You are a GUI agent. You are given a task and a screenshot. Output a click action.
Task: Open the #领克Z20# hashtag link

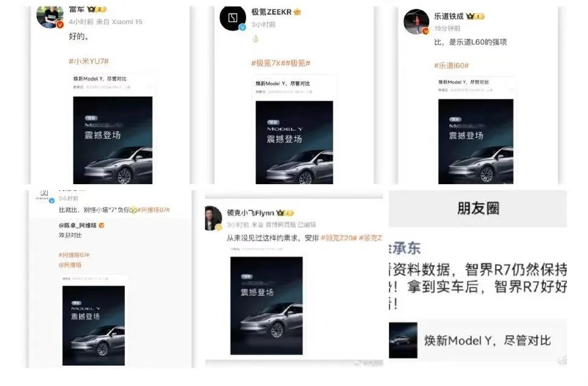coord(339,238)
